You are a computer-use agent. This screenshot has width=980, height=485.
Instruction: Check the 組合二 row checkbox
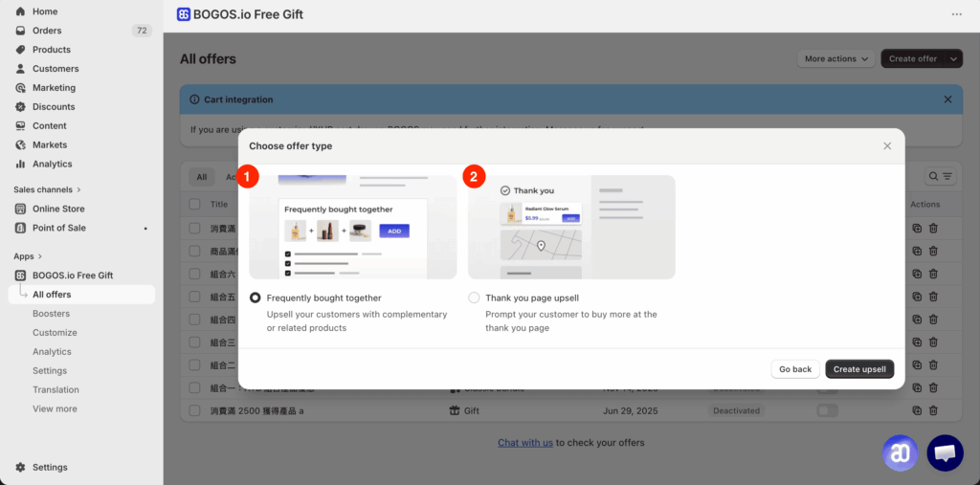point(194,365)
